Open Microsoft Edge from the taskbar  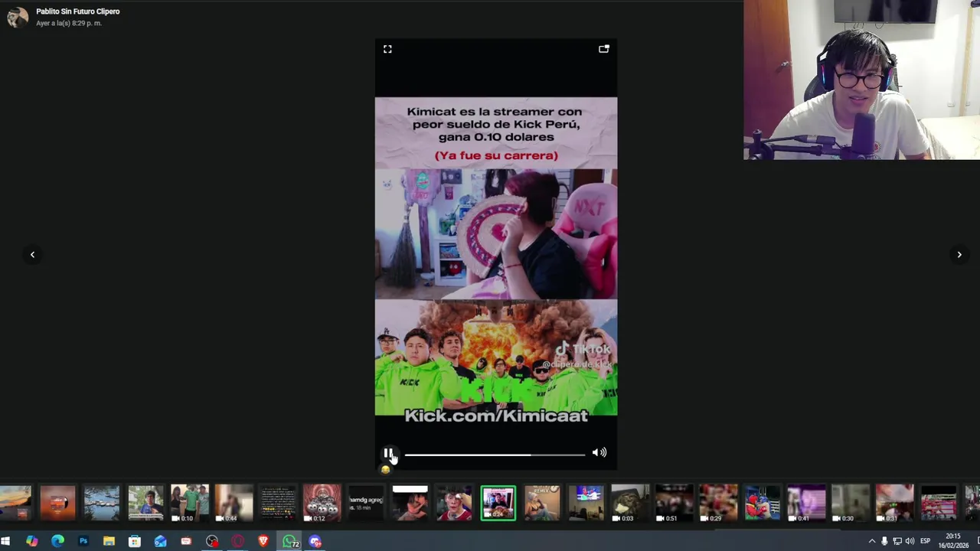pos(57,541)
